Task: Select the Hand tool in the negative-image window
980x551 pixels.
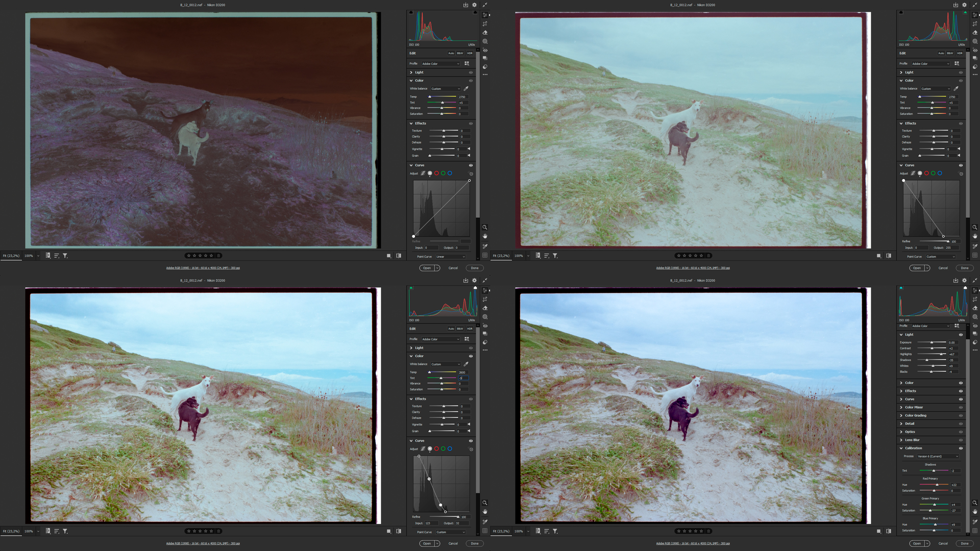Action: (x=485, y=236)
